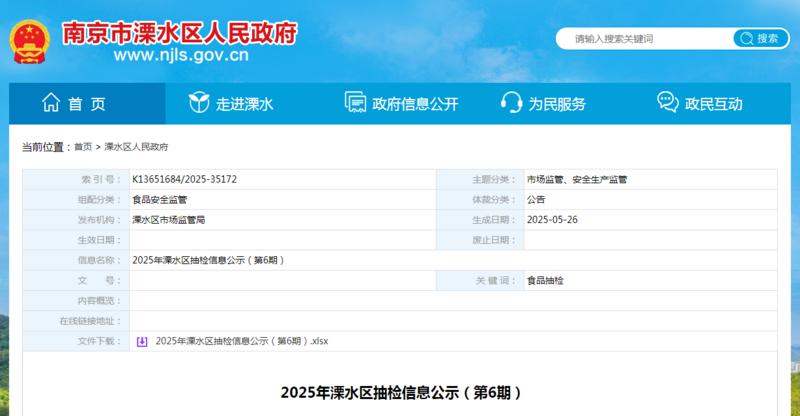800x416 pixels.
Task: Click the sprout icon beside 走进溧水
Action: click(198, 103)
